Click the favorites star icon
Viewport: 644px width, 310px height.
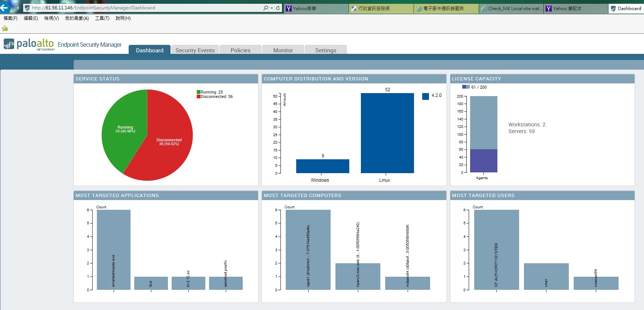pos(5,28)
